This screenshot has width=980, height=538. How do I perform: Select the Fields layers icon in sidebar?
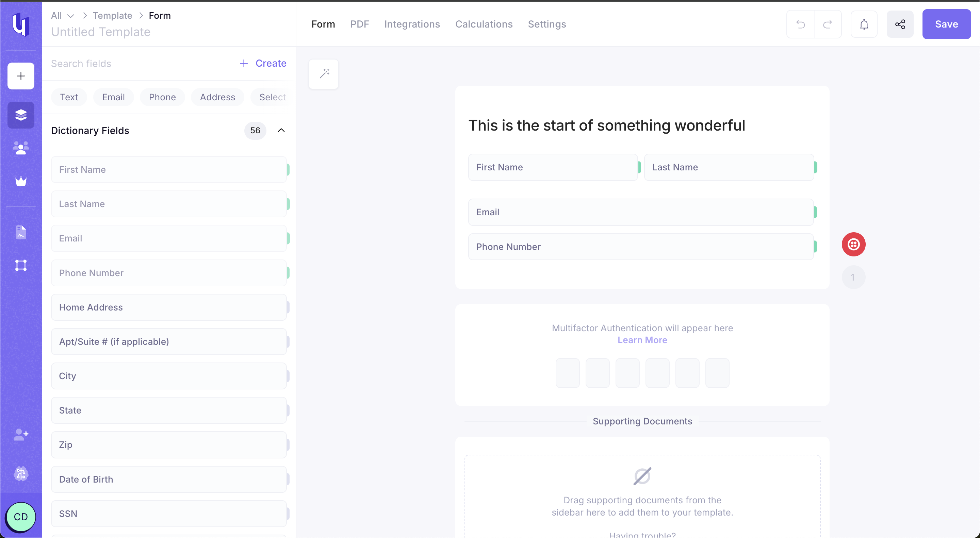click(x=20, y=115)
